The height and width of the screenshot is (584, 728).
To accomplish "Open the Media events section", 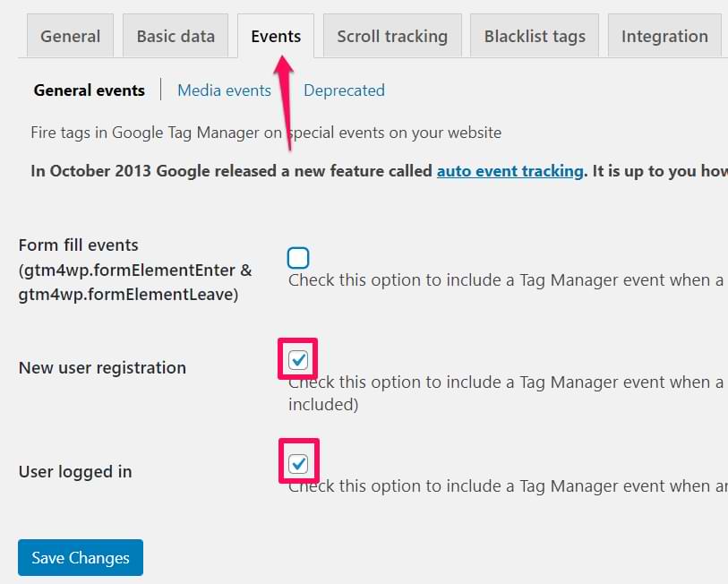I will tap(224, 90).
